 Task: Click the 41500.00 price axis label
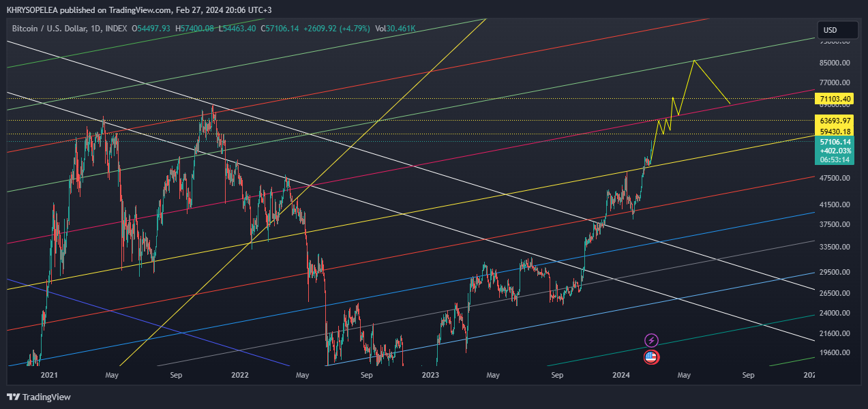click(x=835, y=204)
